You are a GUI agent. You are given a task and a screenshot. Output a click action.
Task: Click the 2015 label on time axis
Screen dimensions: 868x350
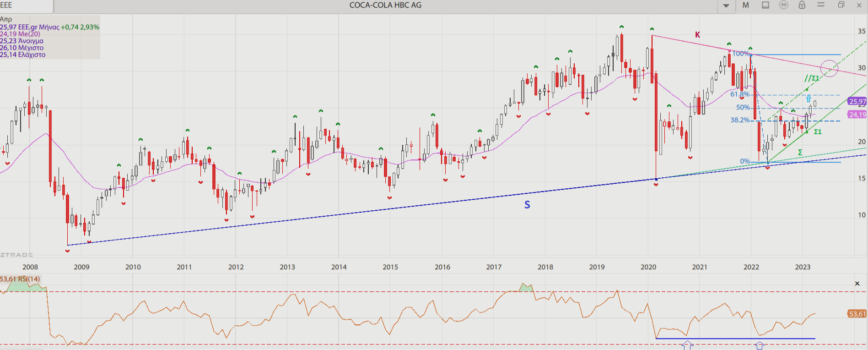coord(390,267)
